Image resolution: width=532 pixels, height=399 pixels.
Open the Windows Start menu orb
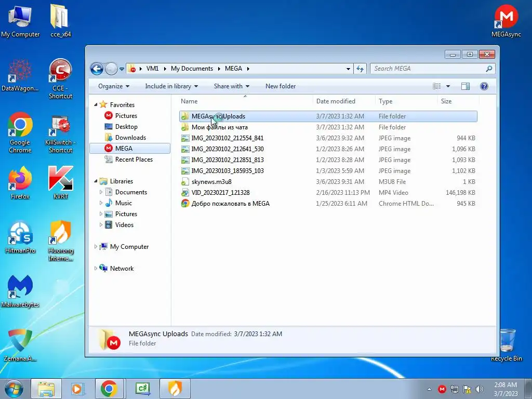click(x=14, y=389)
